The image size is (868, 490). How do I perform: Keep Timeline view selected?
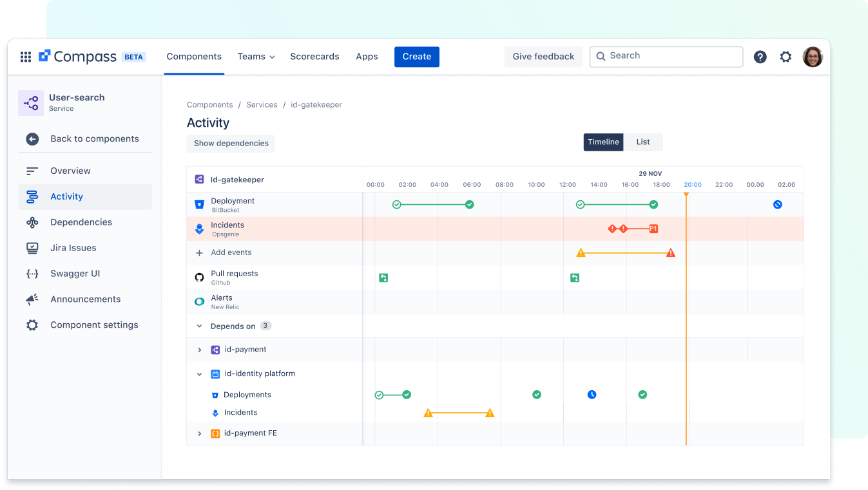click(603, 142)
